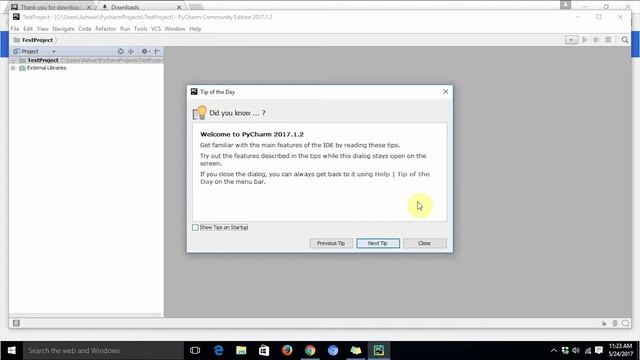Open the Tools menu
The image size is (640, 360).
click(140, 29)
